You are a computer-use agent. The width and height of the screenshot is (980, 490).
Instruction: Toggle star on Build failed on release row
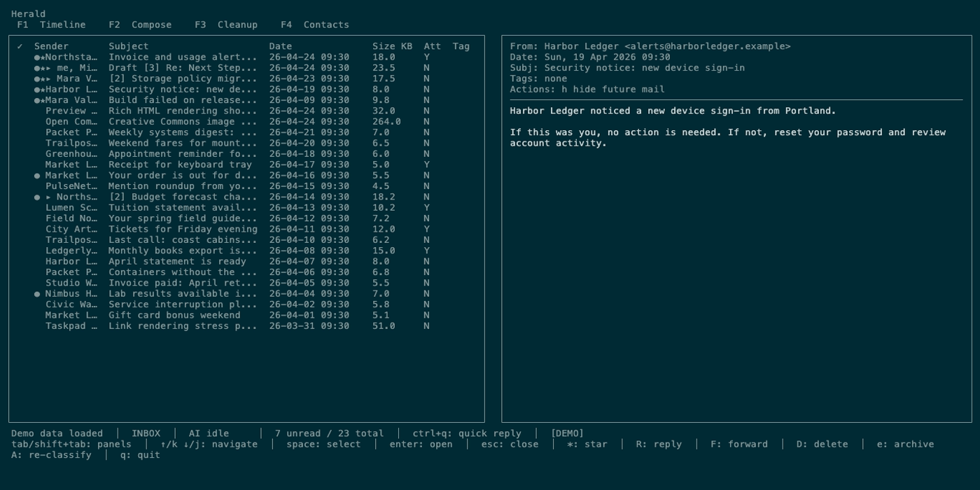click(43, 100)
